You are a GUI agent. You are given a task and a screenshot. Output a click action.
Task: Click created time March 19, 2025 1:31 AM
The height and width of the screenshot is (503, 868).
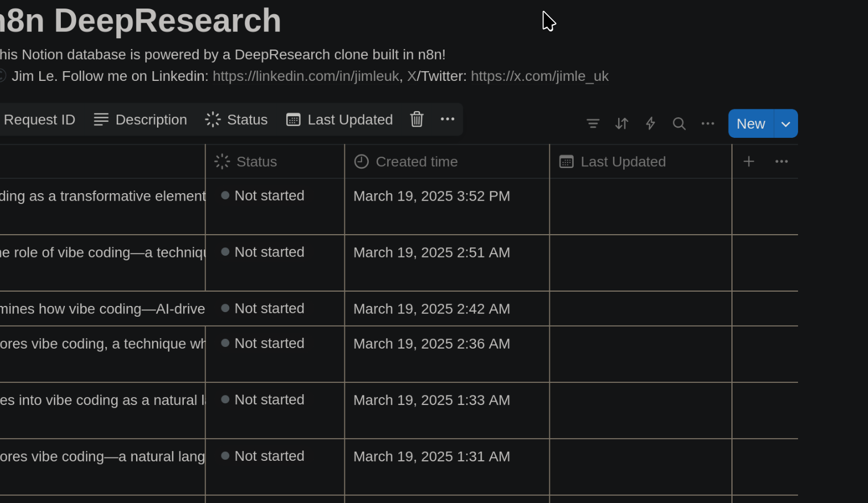click(x=431, y=456)
